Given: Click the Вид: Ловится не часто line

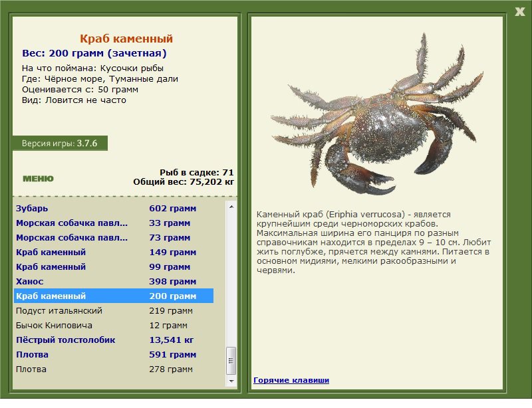Looking at the screenshot, I should point(74,100).
